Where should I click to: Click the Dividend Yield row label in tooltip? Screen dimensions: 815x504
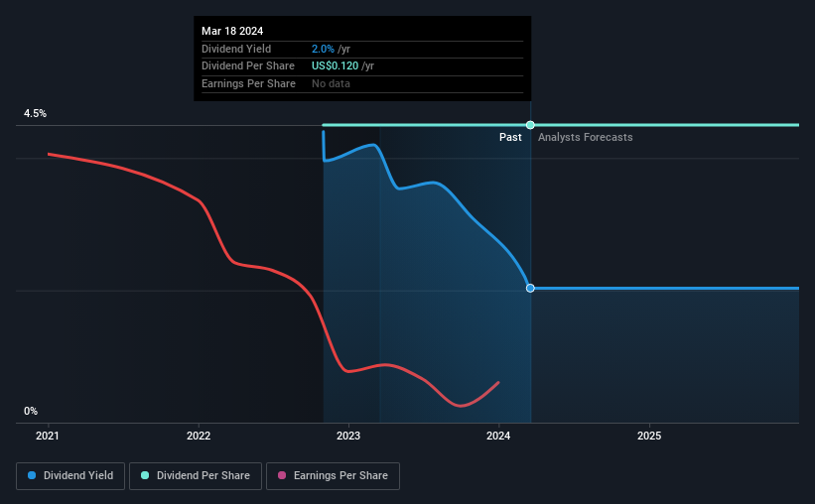tap(236, 49)
